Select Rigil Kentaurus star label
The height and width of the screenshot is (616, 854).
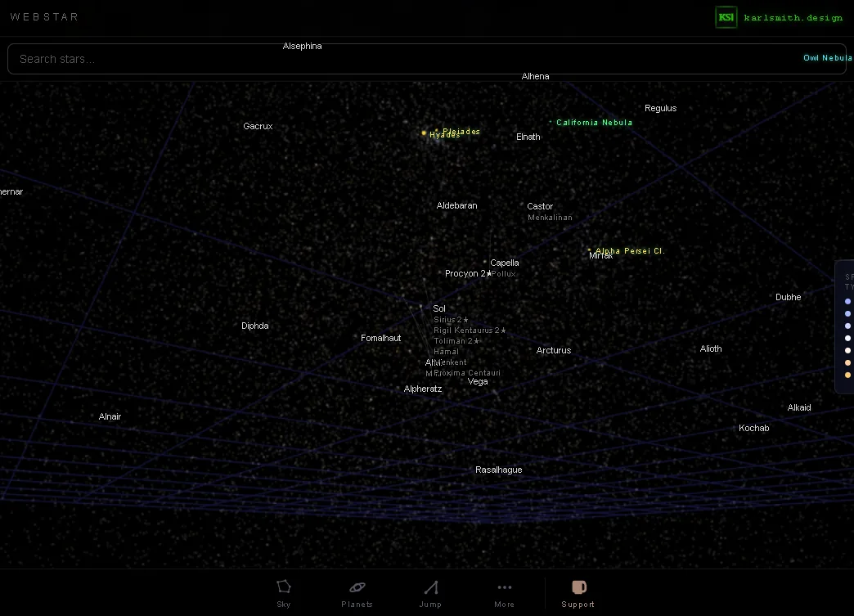pos(470,330)
